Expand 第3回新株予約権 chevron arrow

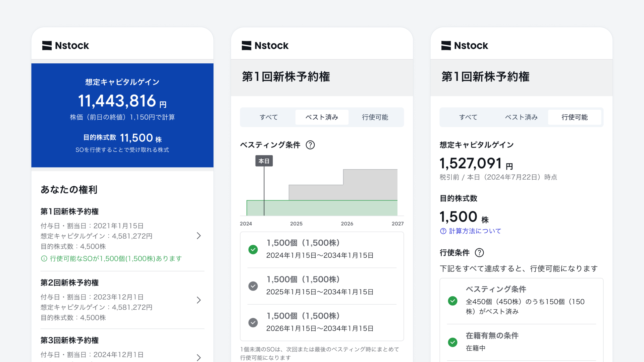pyautogui.click(x=199, y=357)
